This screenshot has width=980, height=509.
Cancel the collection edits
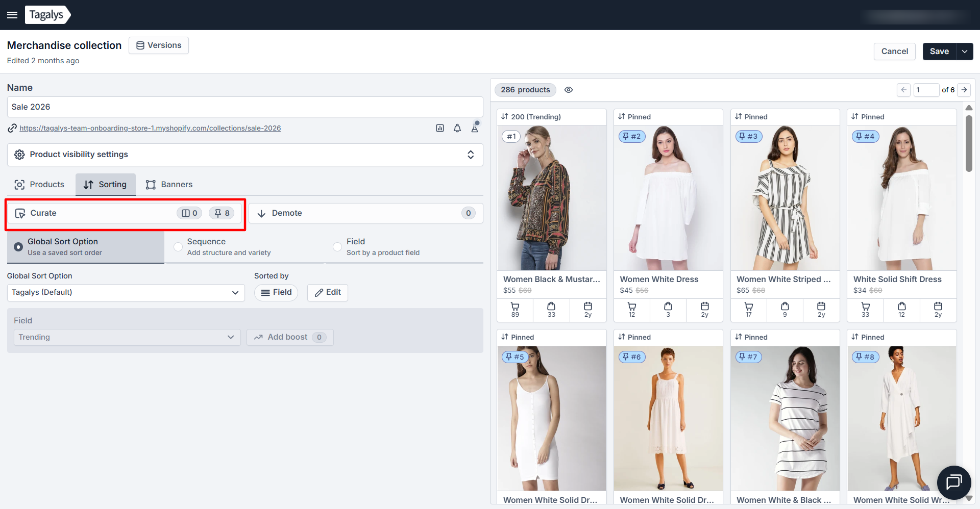895,52
